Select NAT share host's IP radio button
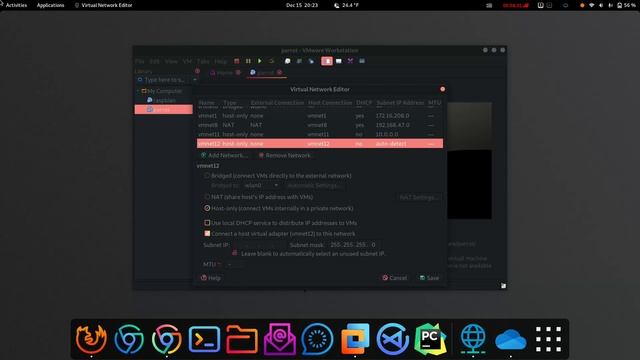 pyautogui.click(x=207, y=197)
